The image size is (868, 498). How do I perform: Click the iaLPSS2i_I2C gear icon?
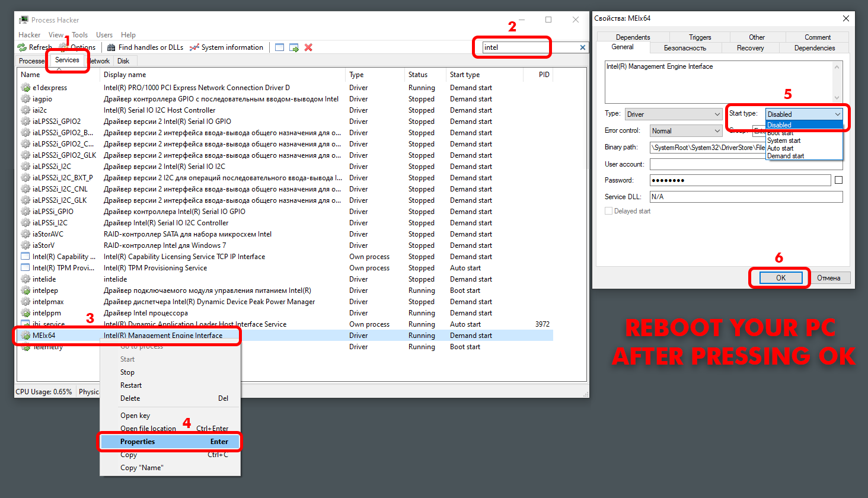25,167
